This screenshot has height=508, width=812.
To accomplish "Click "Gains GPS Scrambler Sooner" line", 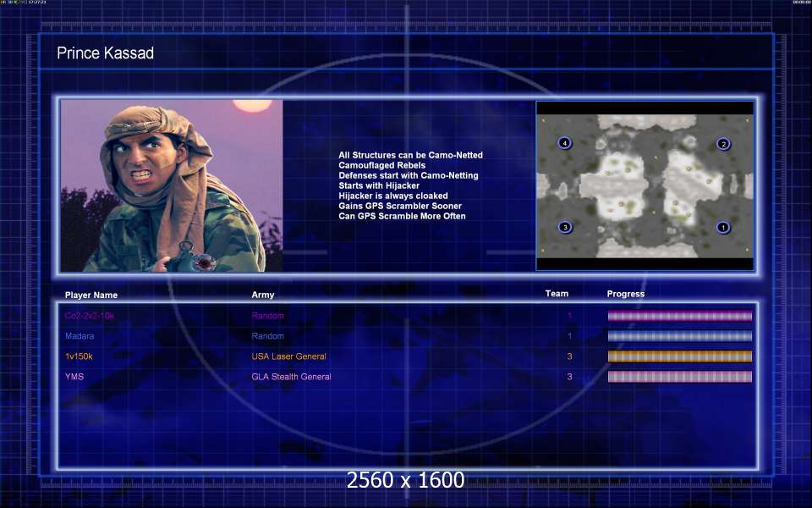I will [400, 206].
